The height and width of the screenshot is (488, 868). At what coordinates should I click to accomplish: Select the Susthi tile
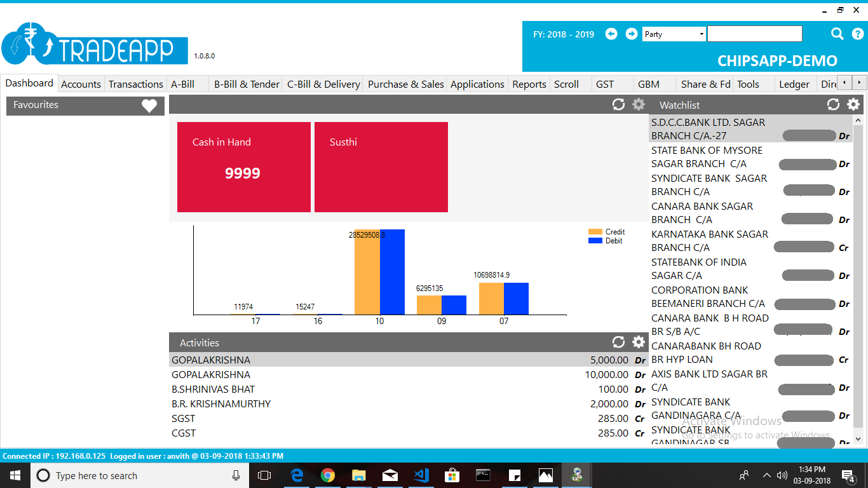(381, 167)
